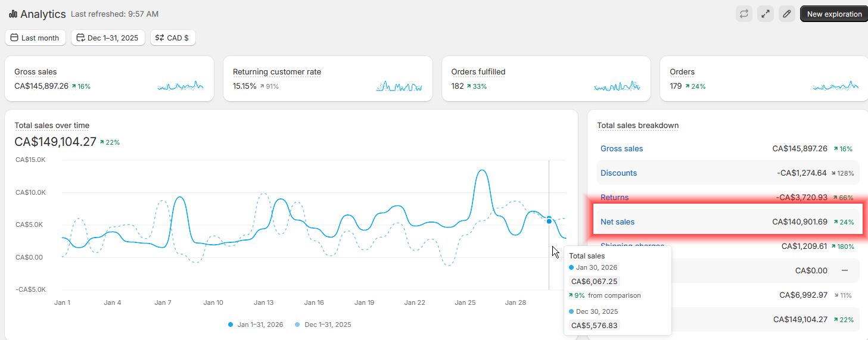Click the Orders fulfilled sparkline

pos(617,86)
